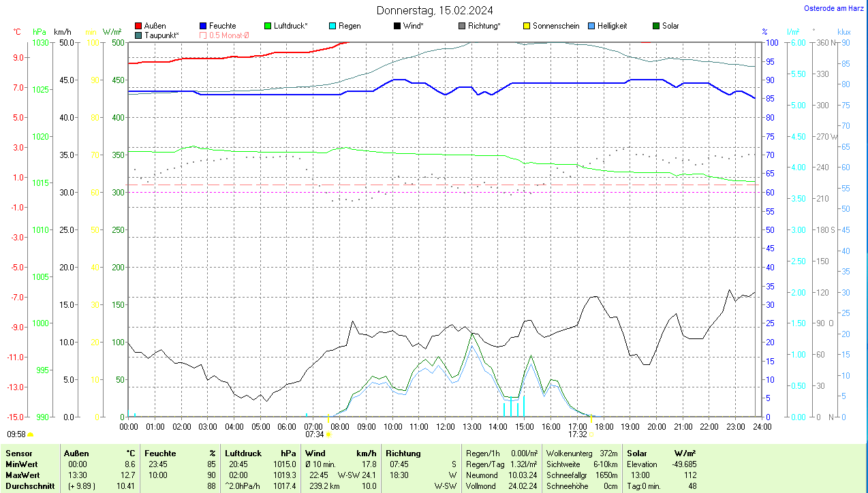Toggle the 0.5 Monat-Ø legend box
This screenshot has height=493, width=868.
(203, 35)
